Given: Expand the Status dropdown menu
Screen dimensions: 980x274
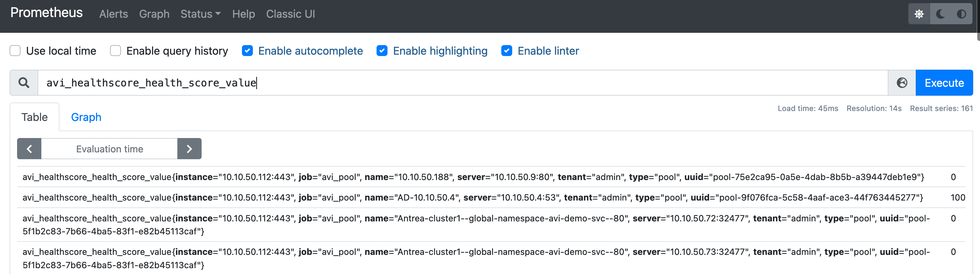Looking at the screenshot, I should click(201, 14).
